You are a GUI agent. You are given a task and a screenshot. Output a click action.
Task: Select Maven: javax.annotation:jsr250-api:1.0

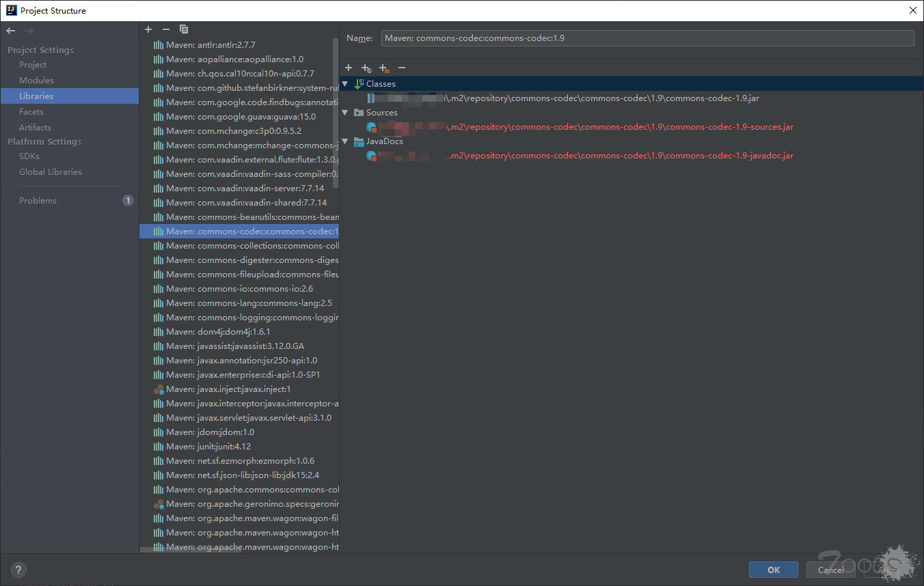pos(239,361)
